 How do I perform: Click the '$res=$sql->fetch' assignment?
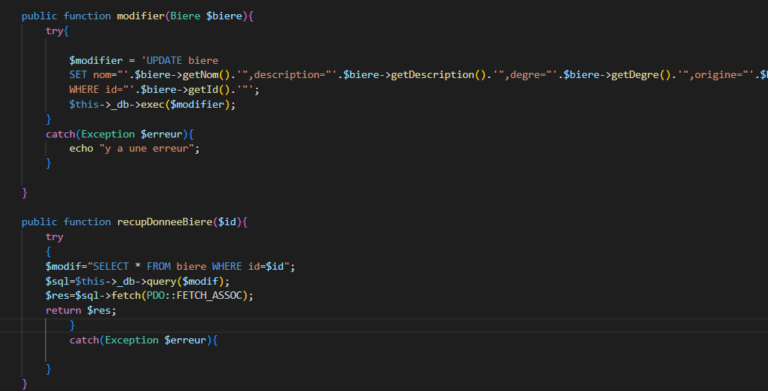coord(93,295)
